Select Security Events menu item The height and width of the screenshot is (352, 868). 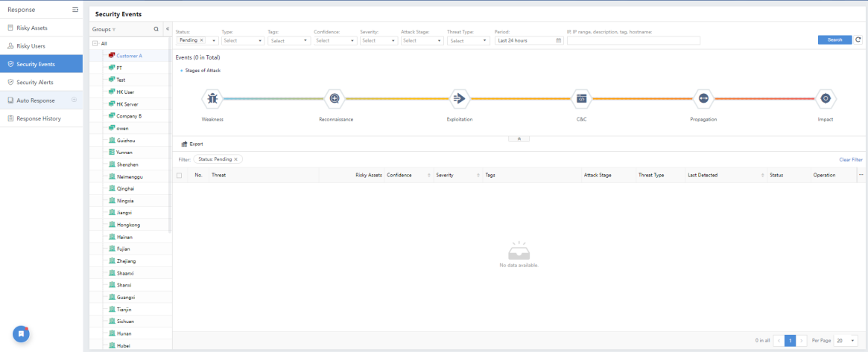[x=42, y=64]
